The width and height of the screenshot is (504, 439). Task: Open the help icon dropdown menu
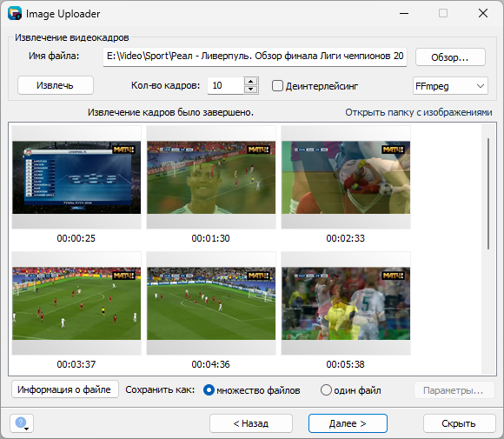(22, 423)
